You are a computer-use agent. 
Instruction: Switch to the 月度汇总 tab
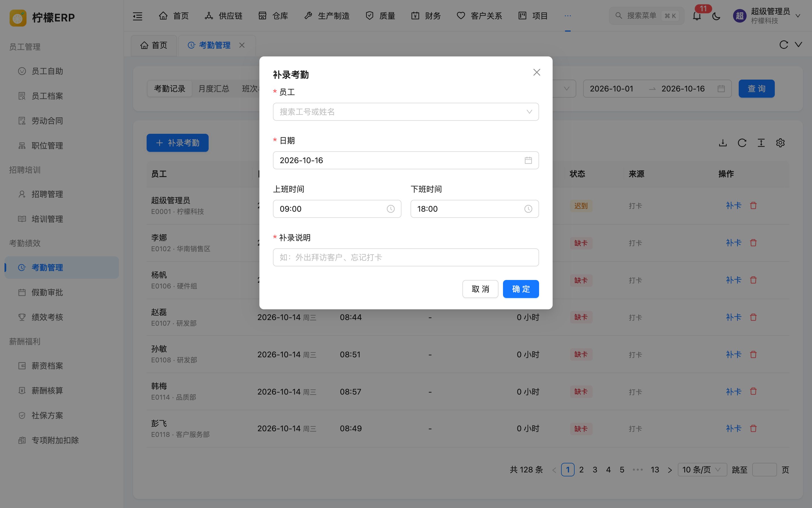[x=214, y=89]
